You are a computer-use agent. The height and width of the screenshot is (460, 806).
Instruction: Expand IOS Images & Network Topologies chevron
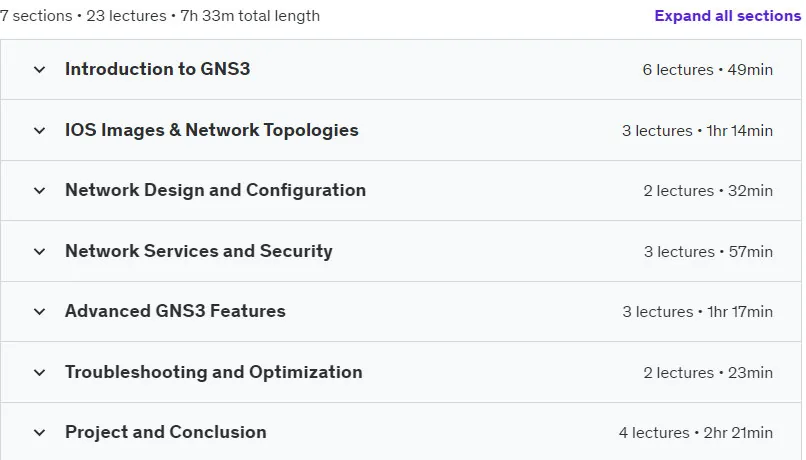coord(40,131)
